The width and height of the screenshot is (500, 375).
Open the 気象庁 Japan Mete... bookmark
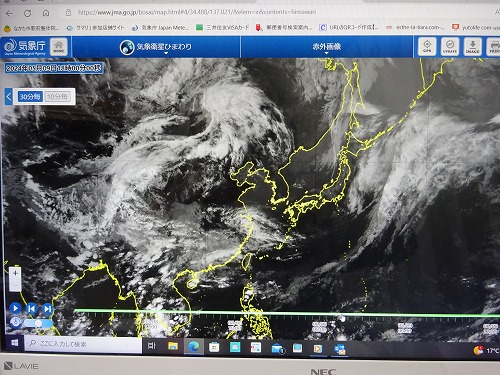[x=161, y=28]
